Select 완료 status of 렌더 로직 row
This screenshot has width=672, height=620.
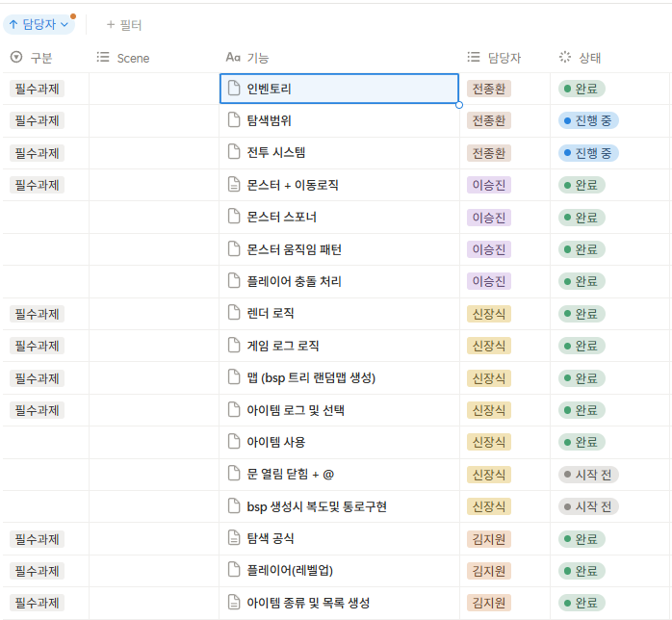click(x=582, y=314)
